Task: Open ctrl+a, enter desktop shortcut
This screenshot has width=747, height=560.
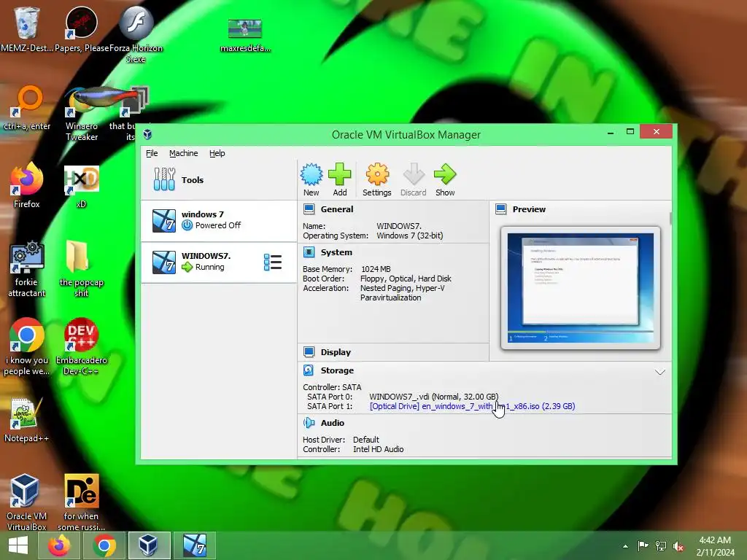Action: [27, 108]
